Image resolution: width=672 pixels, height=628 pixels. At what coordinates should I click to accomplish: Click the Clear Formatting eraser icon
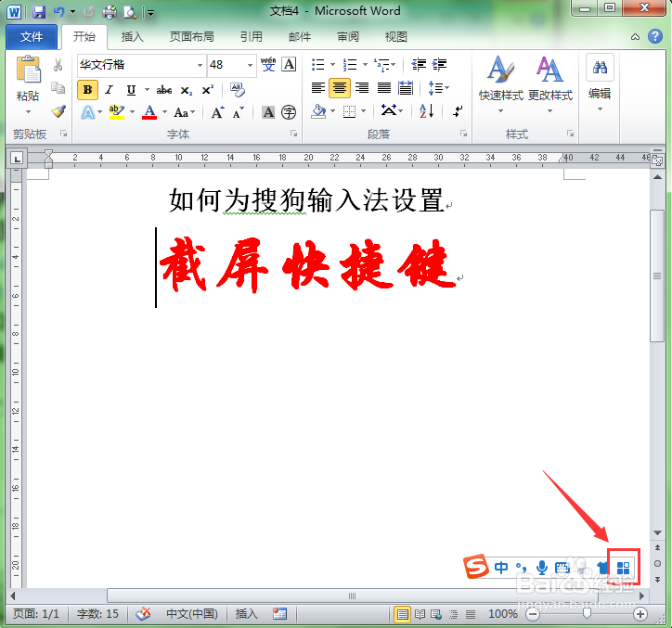(x=238, y=90)
